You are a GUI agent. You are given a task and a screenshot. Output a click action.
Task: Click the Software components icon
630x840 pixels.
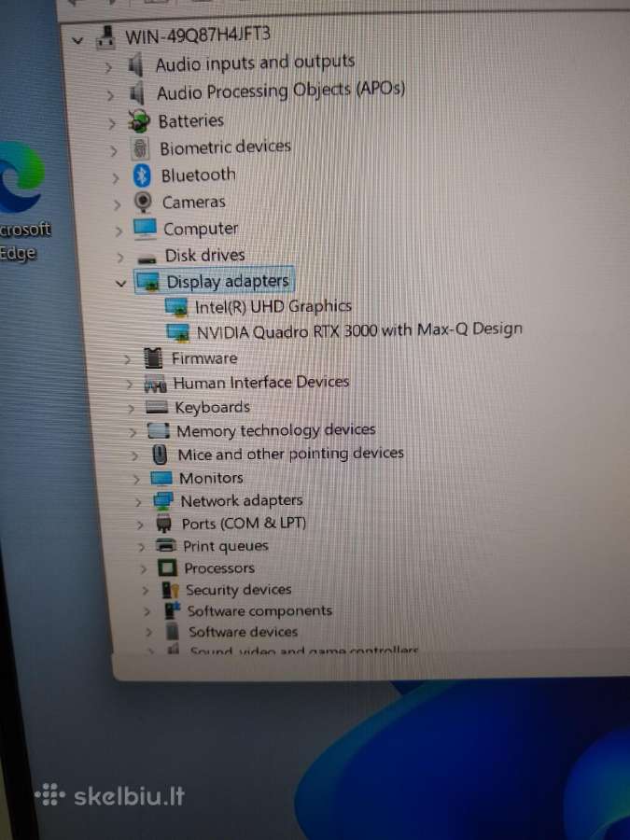point(172,610)
